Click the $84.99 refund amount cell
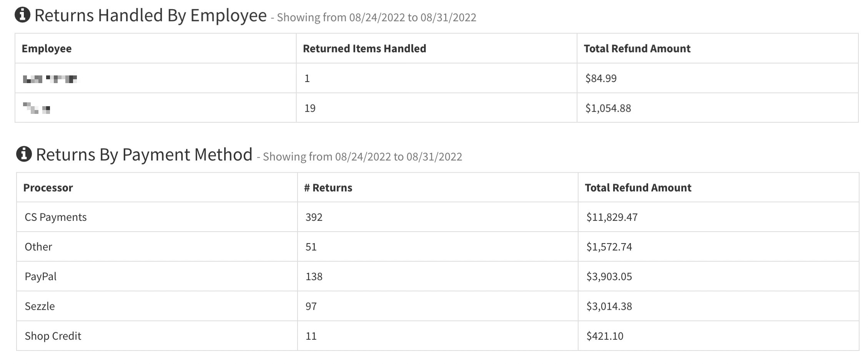Viewport: 868px width, 364px height. pos(601,78)
